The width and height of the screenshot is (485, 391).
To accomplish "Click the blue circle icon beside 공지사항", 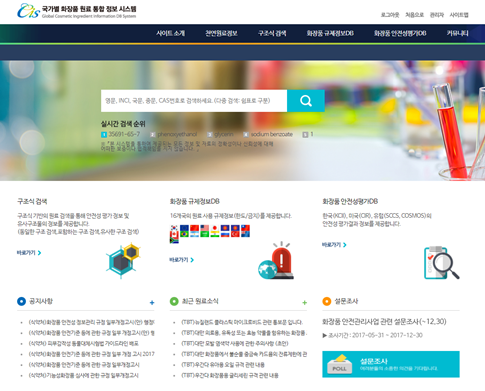I will click(x=21, y=301).
